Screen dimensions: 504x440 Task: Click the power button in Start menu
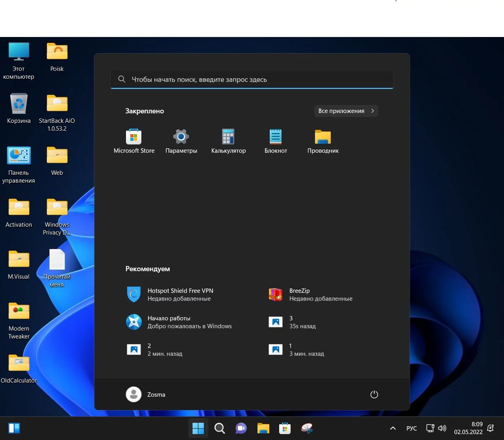374,394
